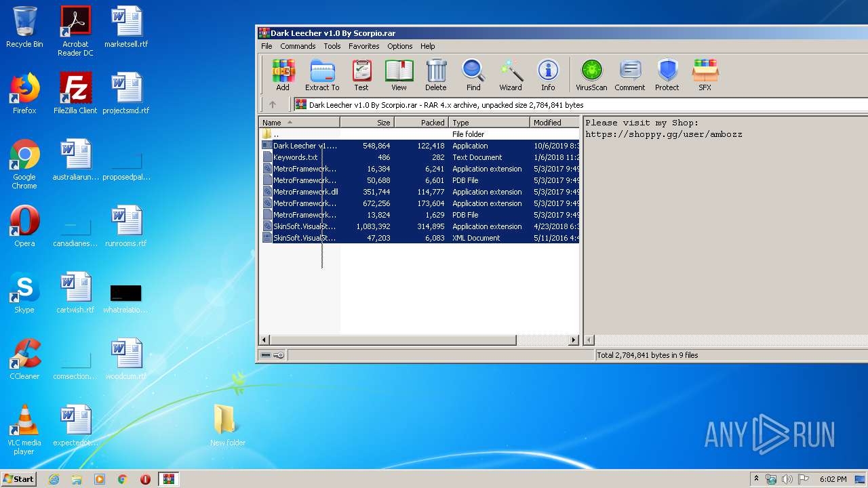Open Firefox desktop shortcut

[24, 94]
